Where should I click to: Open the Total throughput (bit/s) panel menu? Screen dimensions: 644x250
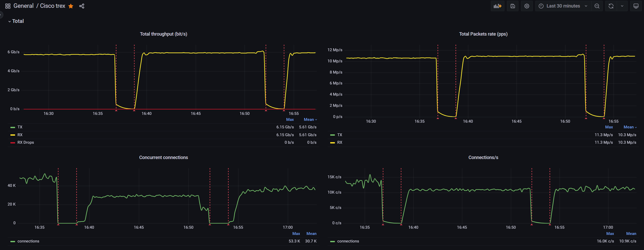click(164, 34)
